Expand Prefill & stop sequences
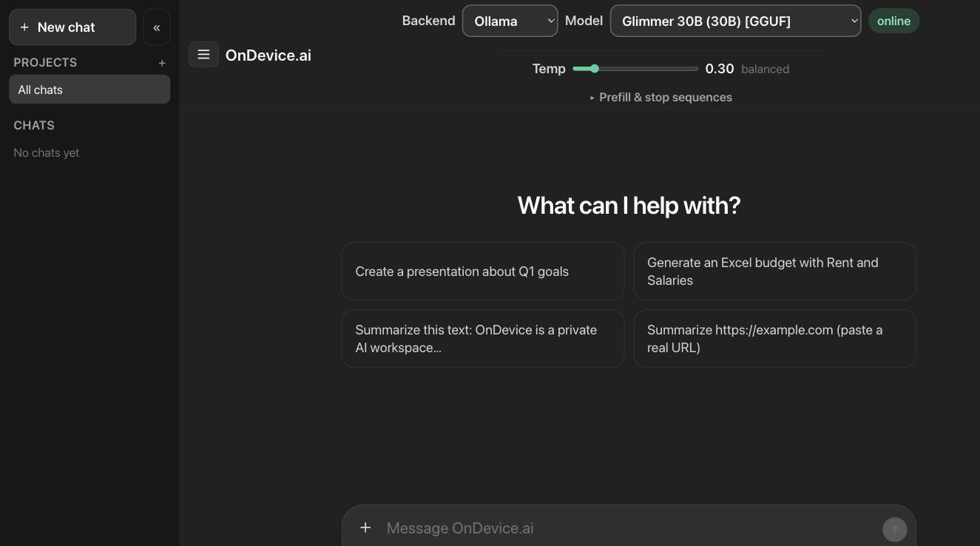 click(x=660, y=98)
